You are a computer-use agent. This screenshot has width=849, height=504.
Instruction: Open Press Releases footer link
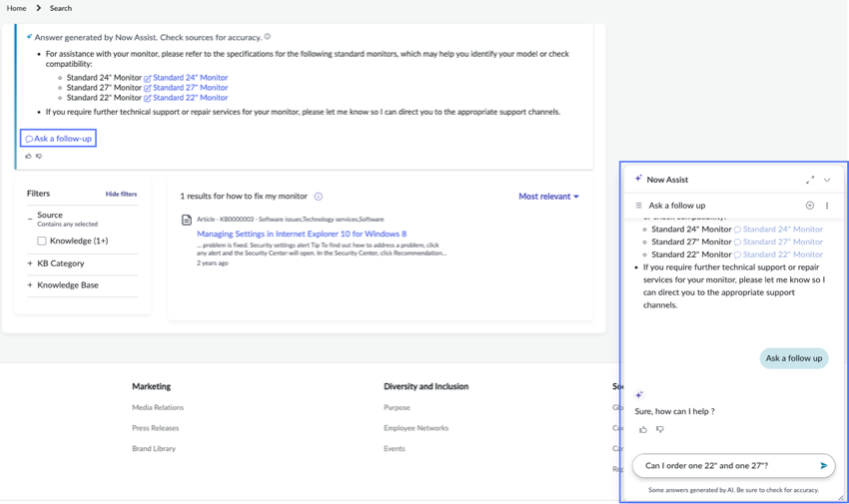coord(156,428)
